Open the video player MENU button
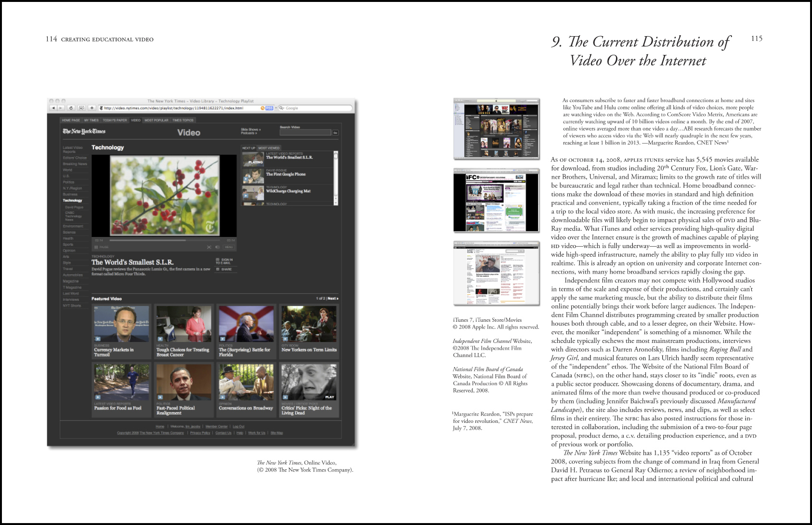 tap(229, 247)
